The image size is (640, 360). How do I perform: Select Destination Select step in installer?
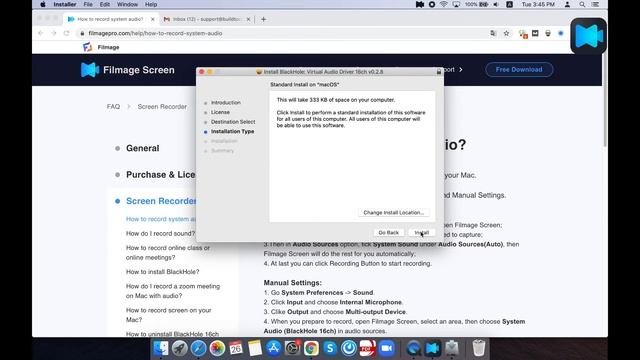(233, 122)
